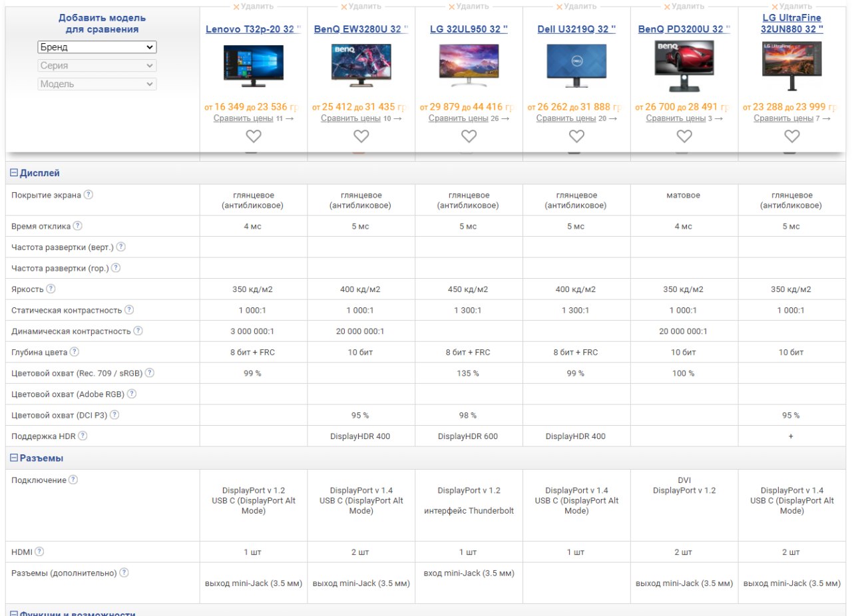This screenshot has height=616, width=852.
Task: Click the BenQ PD3200U monitor image
Action: 684,67
